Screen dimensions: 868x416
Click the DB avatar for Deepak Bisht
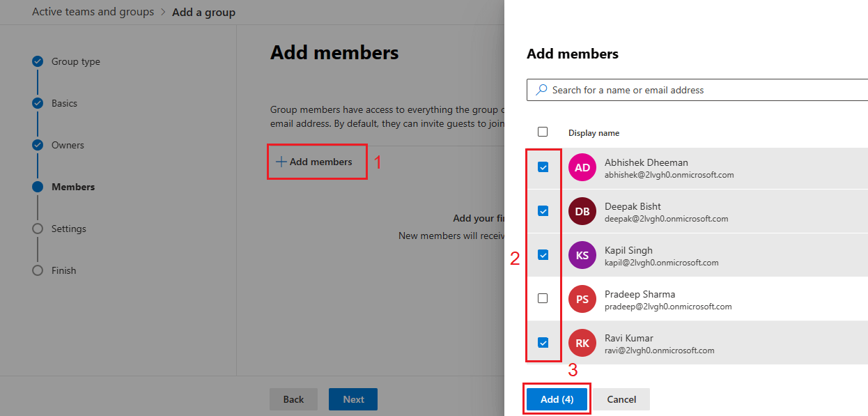pyautogui.click(x=582, y=212)
